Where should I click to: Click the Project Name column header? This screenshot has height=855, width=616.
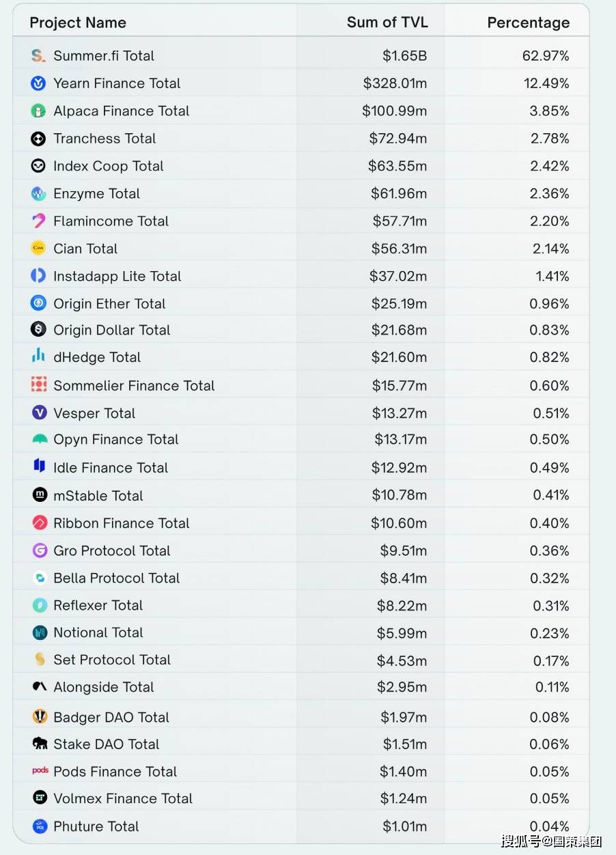(x=78, y=23)
